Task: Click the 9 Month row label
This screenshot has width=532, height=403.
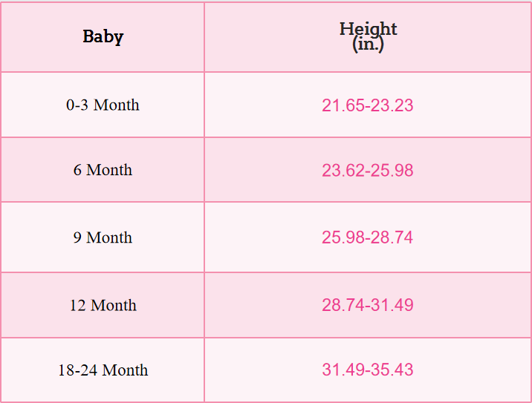Action: click(x=103, y=237)
